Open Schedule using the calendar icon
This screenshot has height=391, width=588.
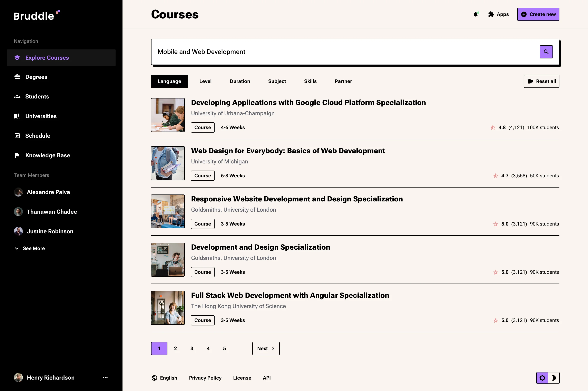[17, 136]
